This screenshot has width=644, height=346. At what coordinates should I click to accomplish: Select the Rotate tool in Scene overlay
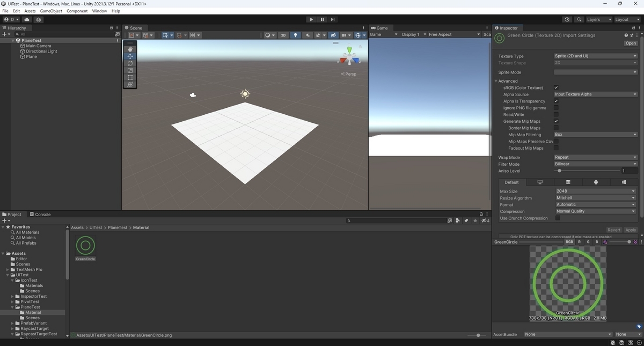point(130,63)
